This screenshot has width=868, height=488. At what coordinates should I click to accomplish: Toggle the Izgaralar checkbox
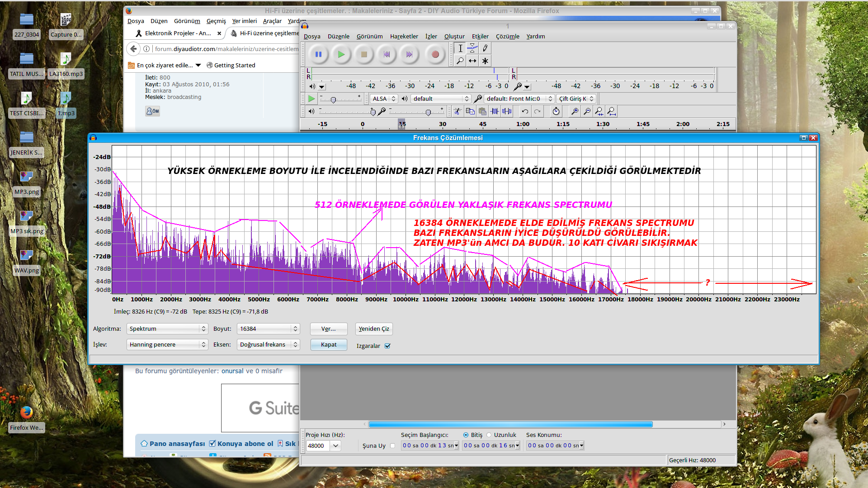point(387,346)
